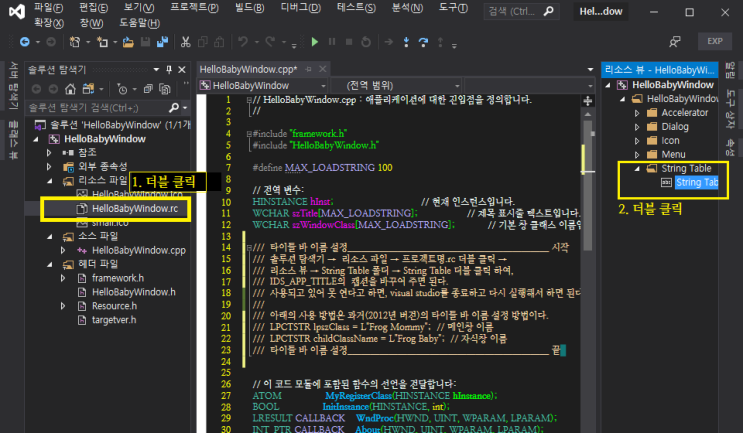Viewport: 743px width, 433px height.
Task: Click the Restart debugging icon
Action: pos(366,42)
